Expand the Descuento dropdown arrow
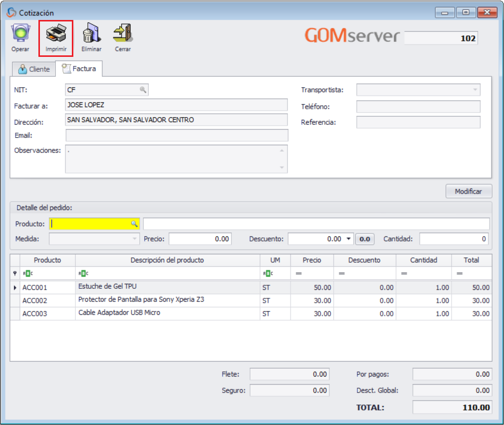The height and width of the screenshot is (425, 504). 348,238
